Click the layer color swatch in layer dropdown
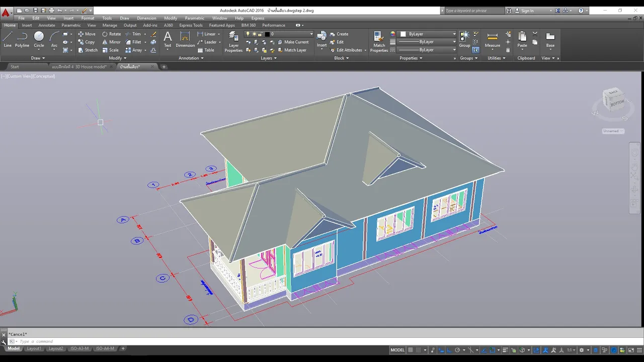Viewport: 644px width, 362px height. pos(267,34)
